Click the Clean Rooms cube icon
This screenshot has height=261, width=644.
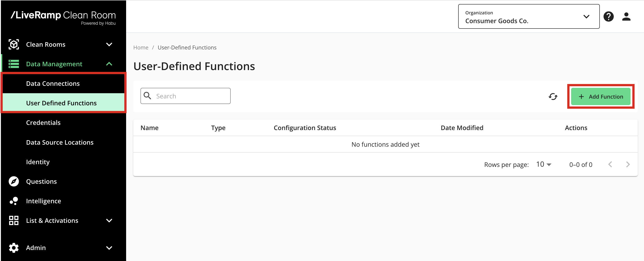(14, 44)
